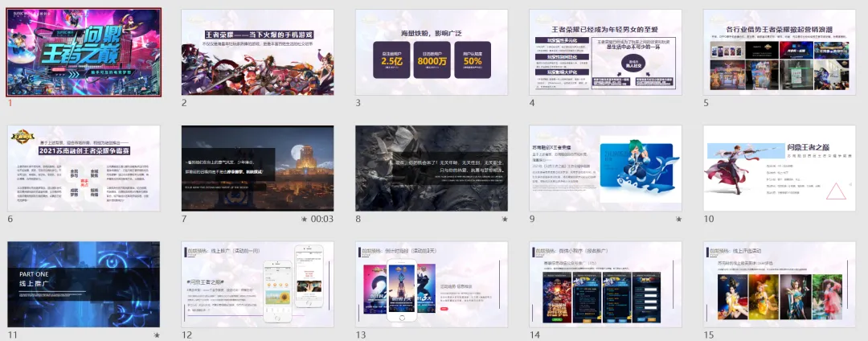
Task: Click slide number 5 label
Action: pyautogui.click(x=706, y=102)
